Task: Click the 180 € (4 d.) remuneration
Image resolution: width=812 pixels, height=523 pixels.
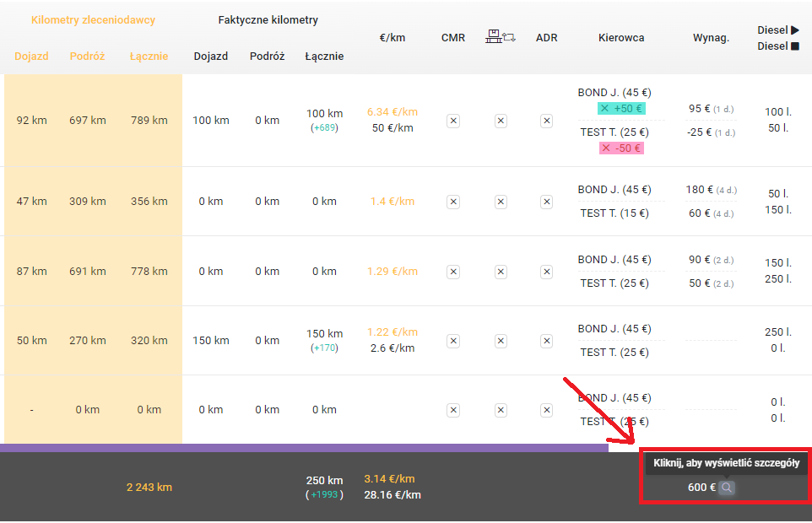Action: click(x=711, y=190)
